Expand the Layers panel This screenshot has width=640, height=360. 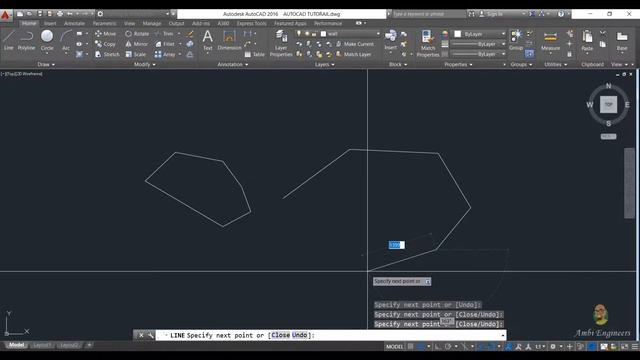(x=324, y=64)
